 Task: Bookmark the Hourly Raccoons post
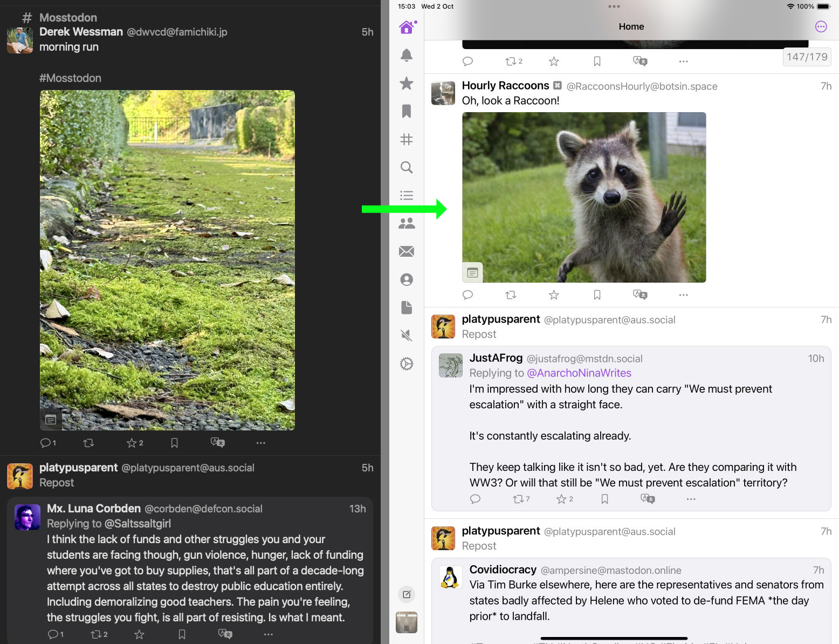point(597,294)
